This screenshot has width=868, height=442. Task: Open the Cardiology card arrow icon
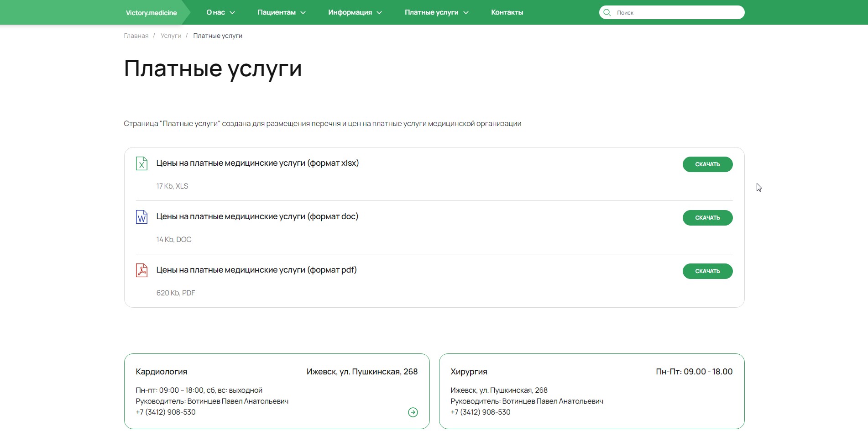coord(413,412)
